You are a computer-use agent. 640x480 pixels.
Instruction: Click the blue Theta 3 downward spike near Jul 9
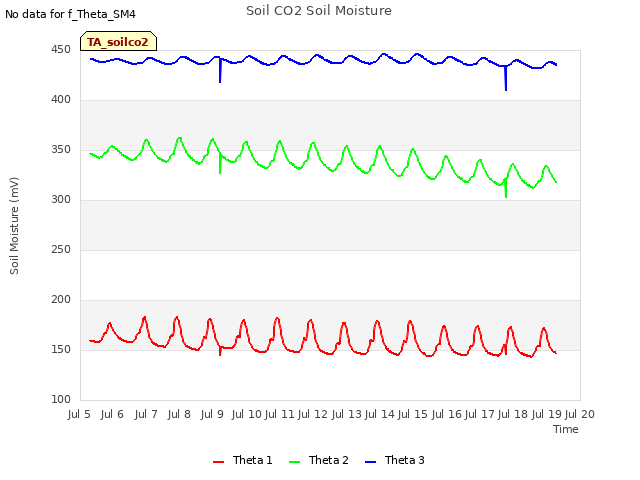220,70
